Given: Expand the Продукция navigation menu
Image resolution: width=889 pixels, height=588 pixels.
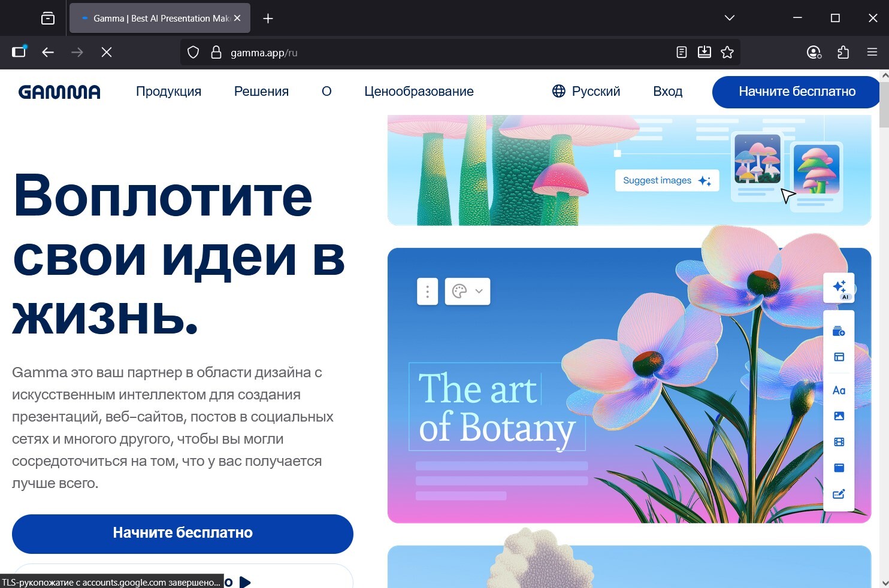Looking at the screenshot, I should [x=168, y=92].
